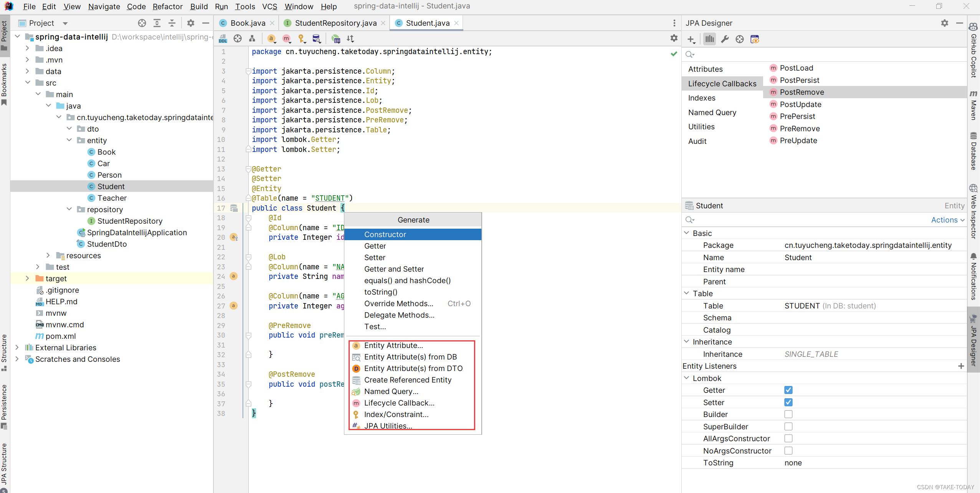Screen dimensions: 980x493
Task: Select PreRemove in Lifecycle Callbacks list
Action: [x=800, y=129]
